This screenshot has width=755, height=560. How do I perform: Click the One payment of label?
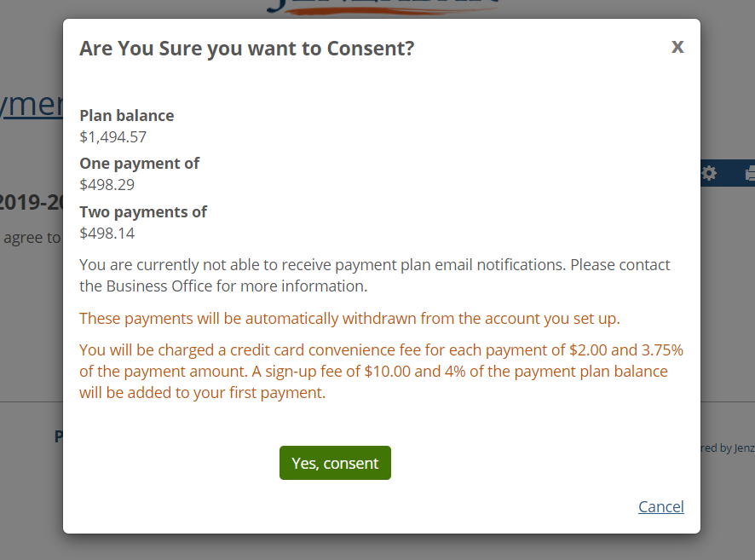coord(139,163)
